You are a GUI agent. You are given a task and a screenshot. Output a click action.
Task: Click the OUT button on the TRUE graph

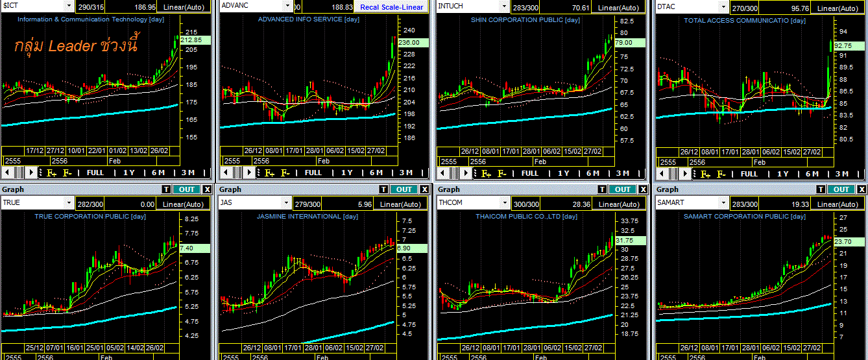click(186, 189)
